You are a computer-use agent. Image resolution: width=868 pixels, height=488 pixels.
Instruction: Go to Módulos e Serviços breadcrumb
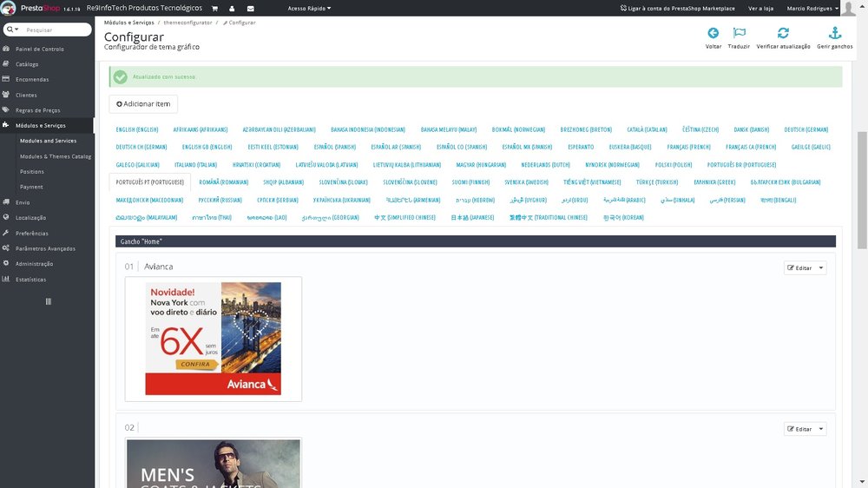click(x=129, y=23)
